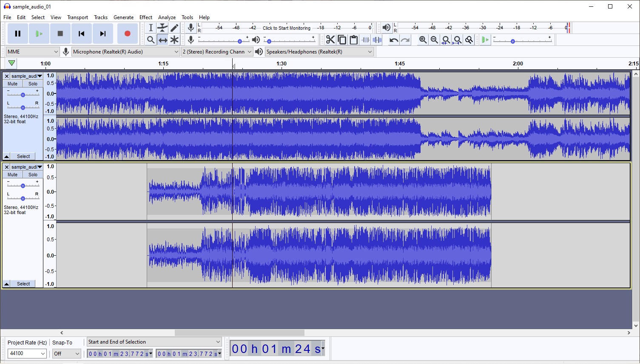Collapse the second track using arrow button

pyautogui.click(x=6, y=284)
